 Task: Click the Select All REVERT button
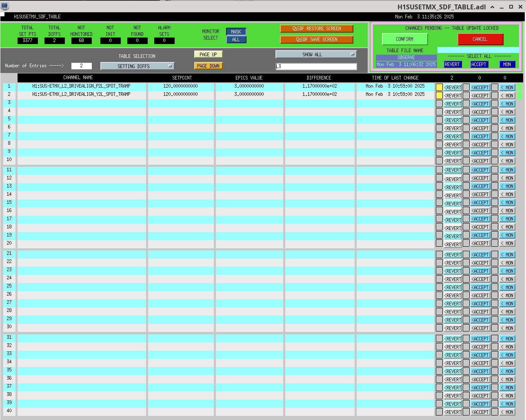point(453,64)
